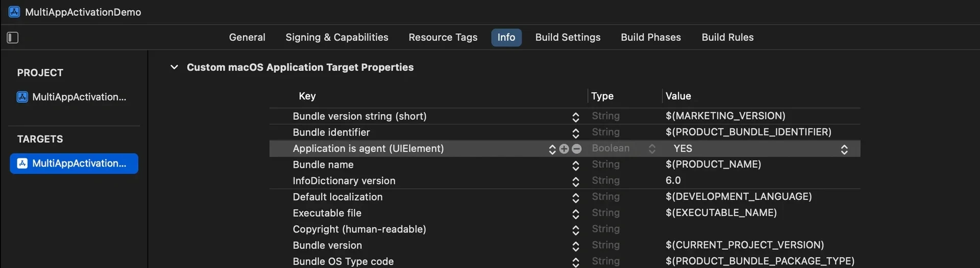Select the Copyright (human-readable) key

[359, 229]
